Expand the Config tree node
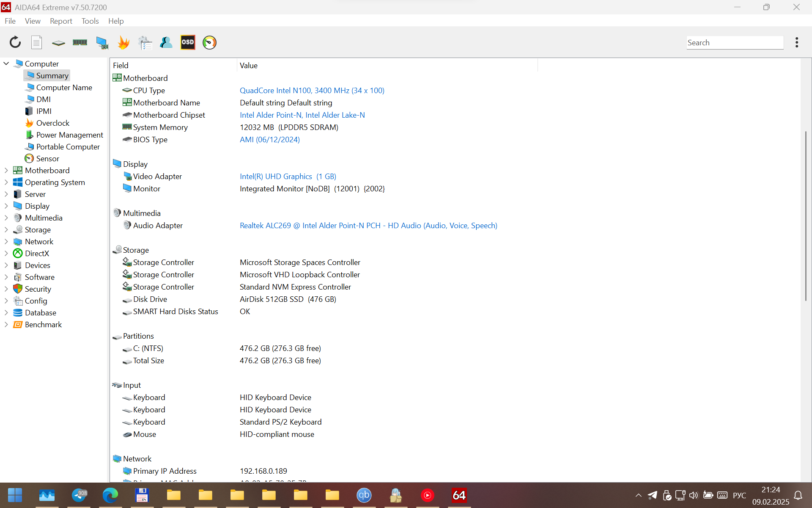This screenshot has width=812, height=508. [6, 301]
